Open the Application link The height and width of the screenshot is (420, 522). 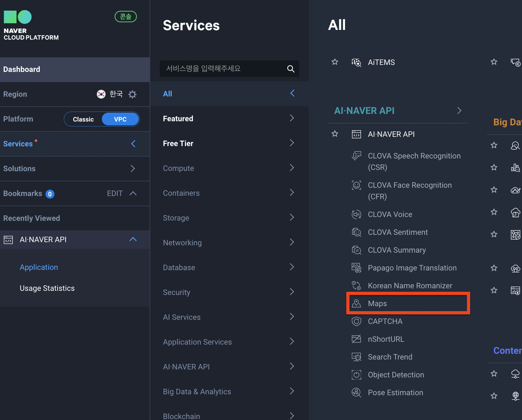(39, 267)
